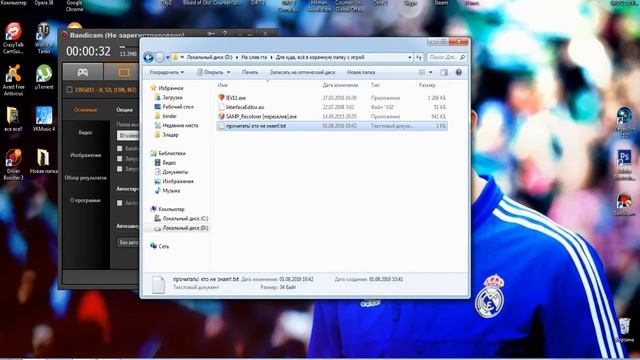Click Bandicam key registration icon

click(x=211, y=33)
